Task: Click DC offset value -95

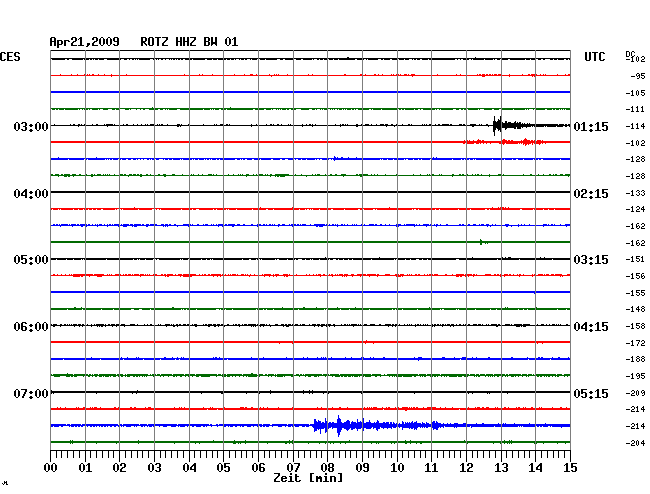Action: (638, 76)
